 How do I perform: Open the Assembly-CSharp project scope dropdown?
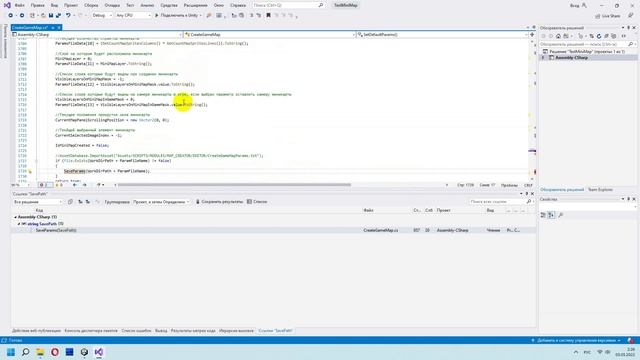click(x=97, y=35)
